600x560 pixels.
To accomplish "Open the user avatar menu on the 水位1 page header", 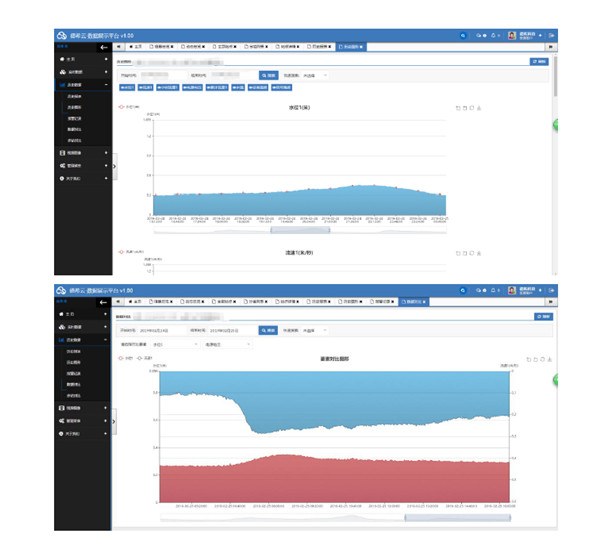I will click(511, 35).
